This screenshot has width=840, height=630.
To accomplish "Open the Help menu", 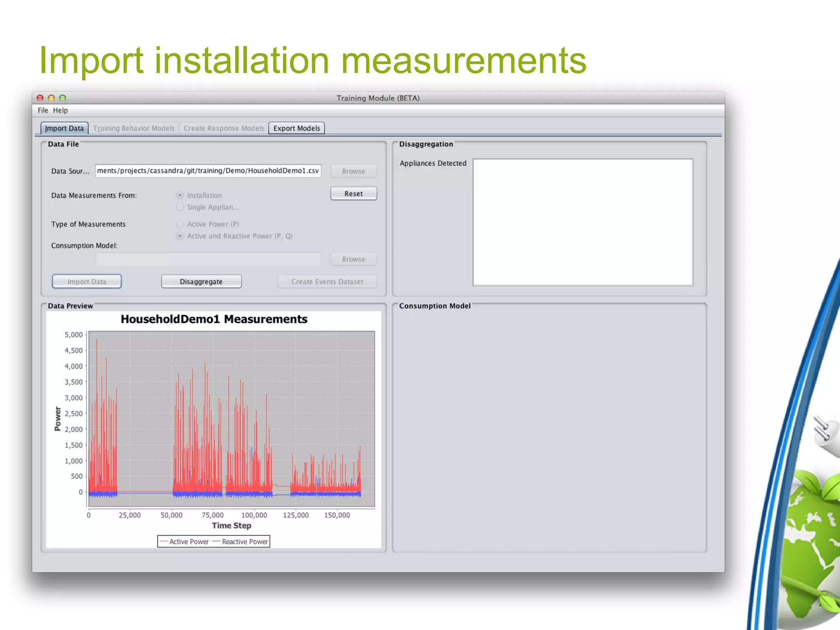I will tap(60, 110).
